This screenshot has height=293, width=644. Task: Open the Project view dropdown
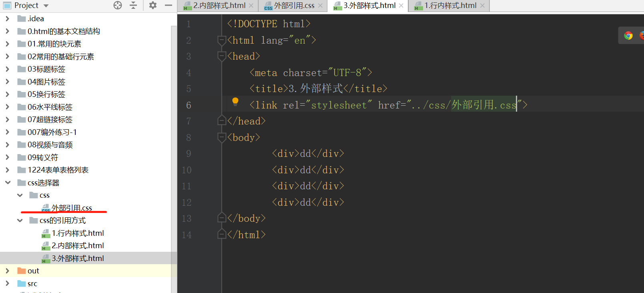(46, 6)
